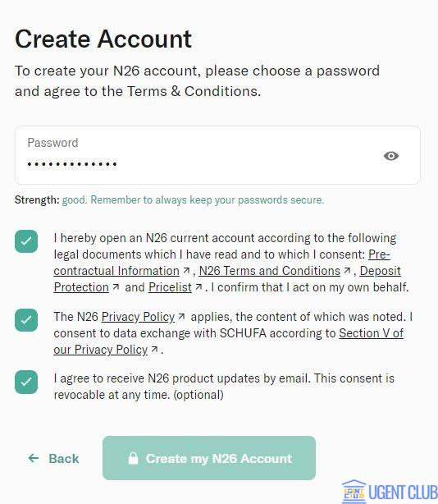Viewport: 438px width, 504px height.
Task: Uncheck the product updates by email checkbox
Action: click(26, 382)
